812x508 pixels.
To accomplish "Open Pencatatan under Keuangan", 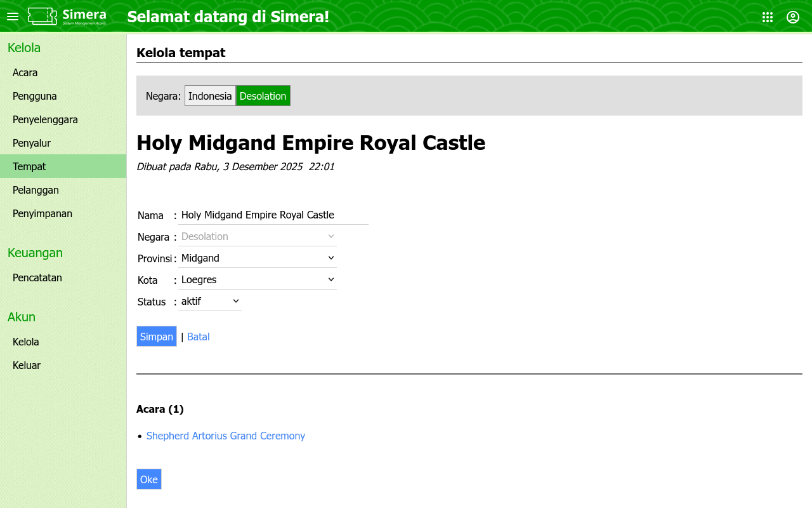I will tap(37, 277).
